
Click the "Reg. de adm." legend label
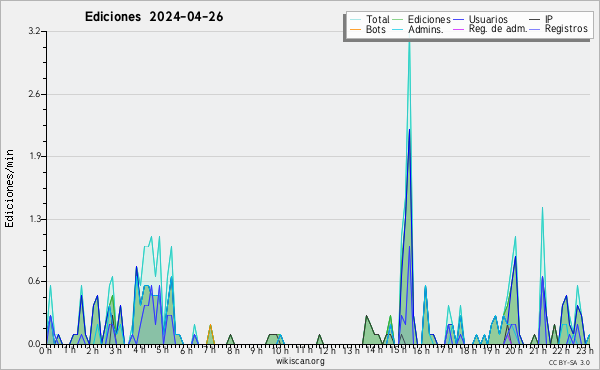pos(498,29)
